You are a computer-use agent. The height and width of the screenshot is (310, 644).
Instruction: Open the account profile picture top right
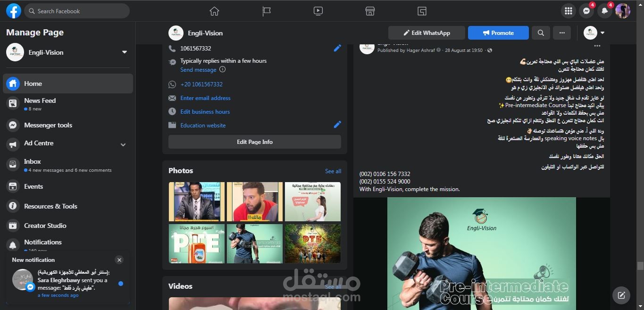click(623, 11)
